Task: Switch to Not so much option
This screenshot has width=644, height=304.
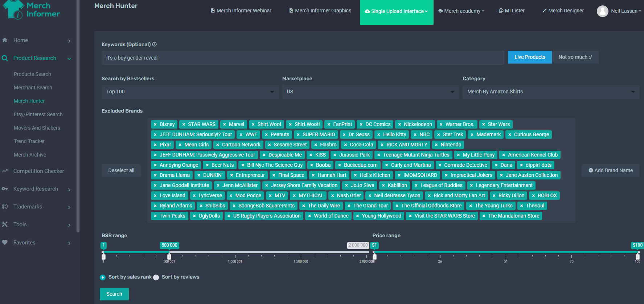Action: [575, 57]
